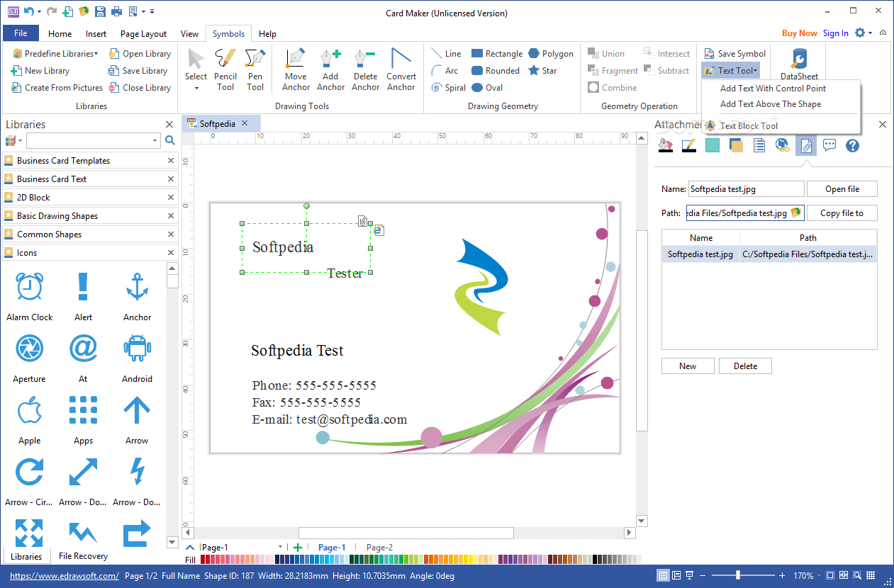Screen dimensions: 894x588
Task: Choose Text Block Tool menu entry
Action: click(x=749, y=126)
